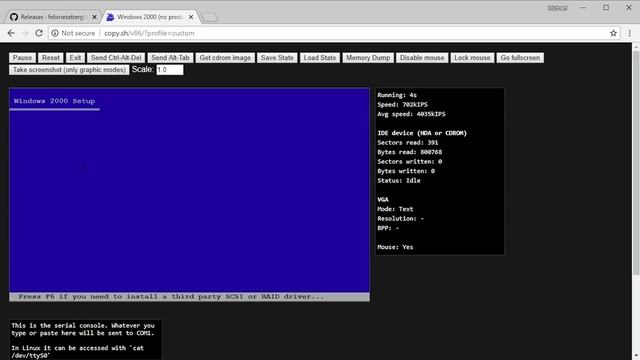
Task: Go fullscreen
Action: [x=520, y=58]
